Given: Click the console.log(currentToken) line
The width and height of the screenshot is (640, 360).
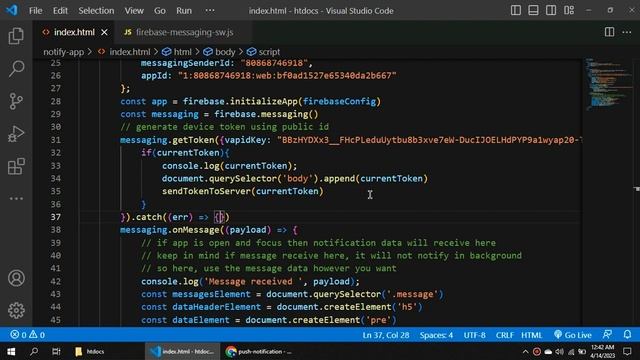Looking at the screenshot, I should (x=229, y=166).
